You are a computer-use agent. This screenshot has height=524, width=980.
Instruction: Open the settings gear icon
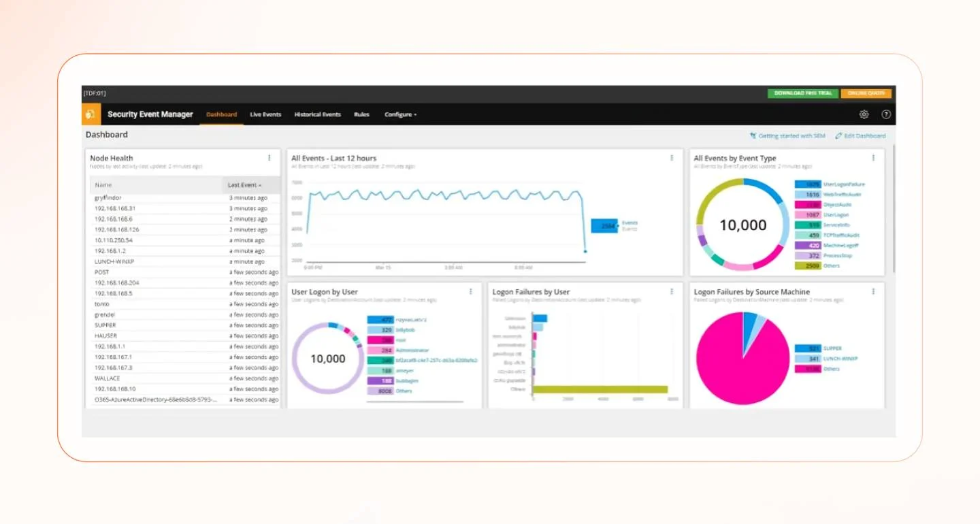(864, 114)
